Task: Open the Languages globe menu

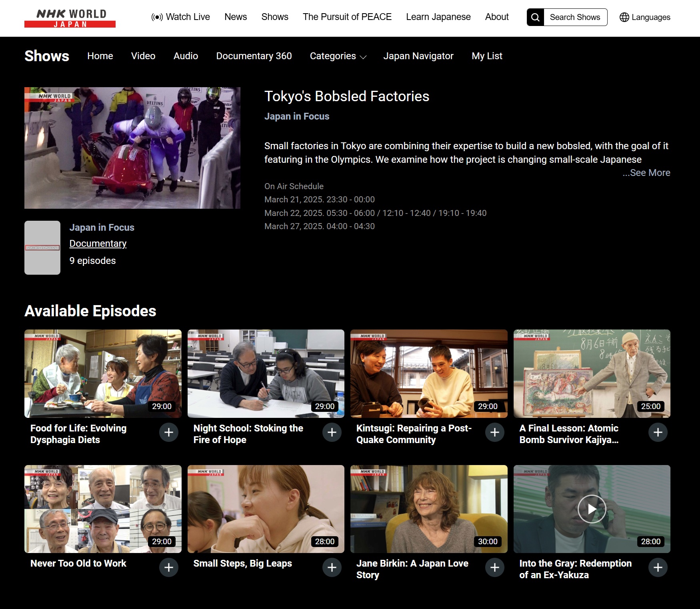Action: pyautogui.click(x=645, y=17)
